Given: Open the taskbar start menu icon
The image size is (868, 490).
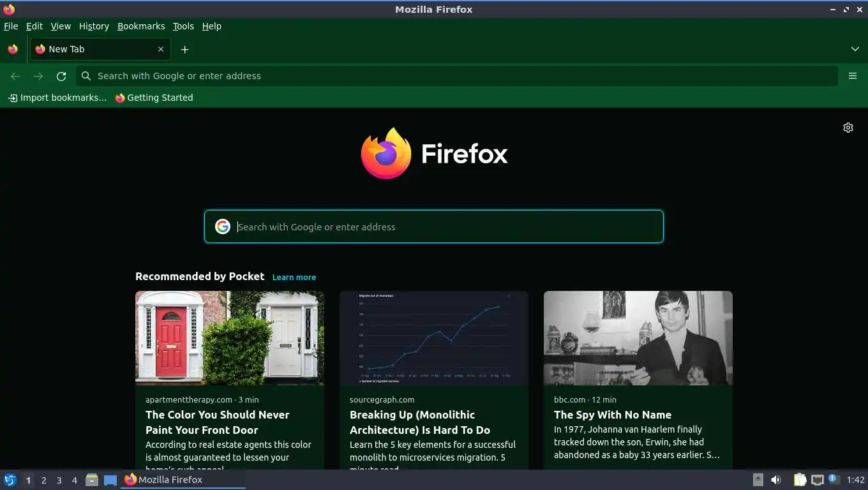Looking at the screenshot, I should coord(10,480).
